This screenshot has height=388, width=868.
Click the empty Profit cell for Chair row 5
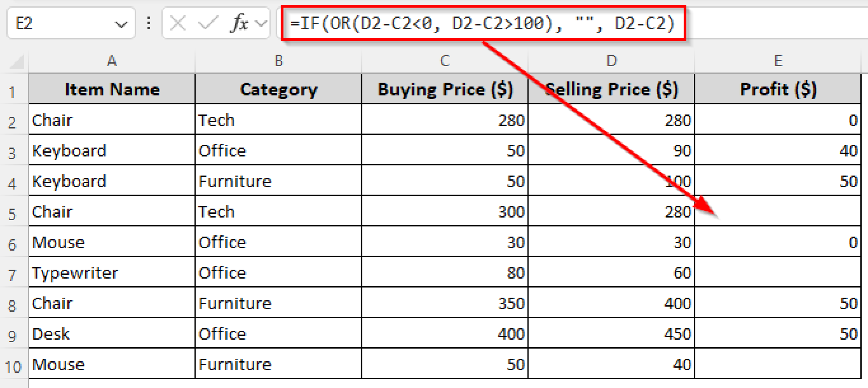click(779, 212)
